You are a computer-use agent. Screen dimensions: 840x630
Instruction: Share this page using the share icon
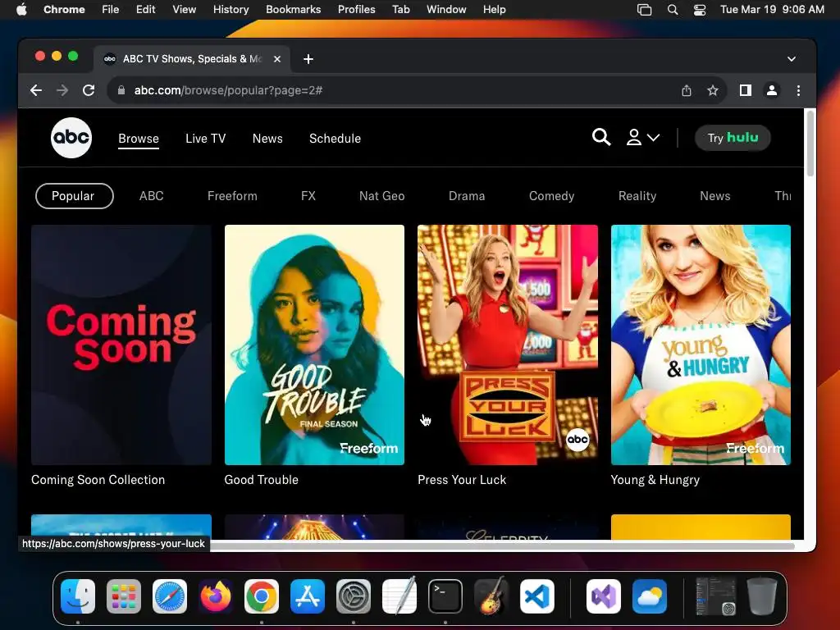687,90
